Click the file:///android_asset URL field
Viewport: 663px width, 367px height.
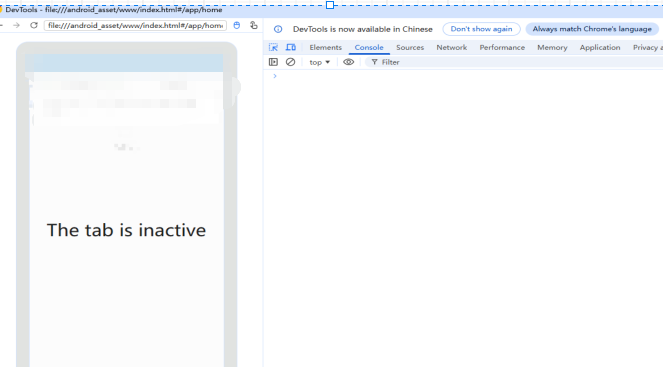coord(135,25)
